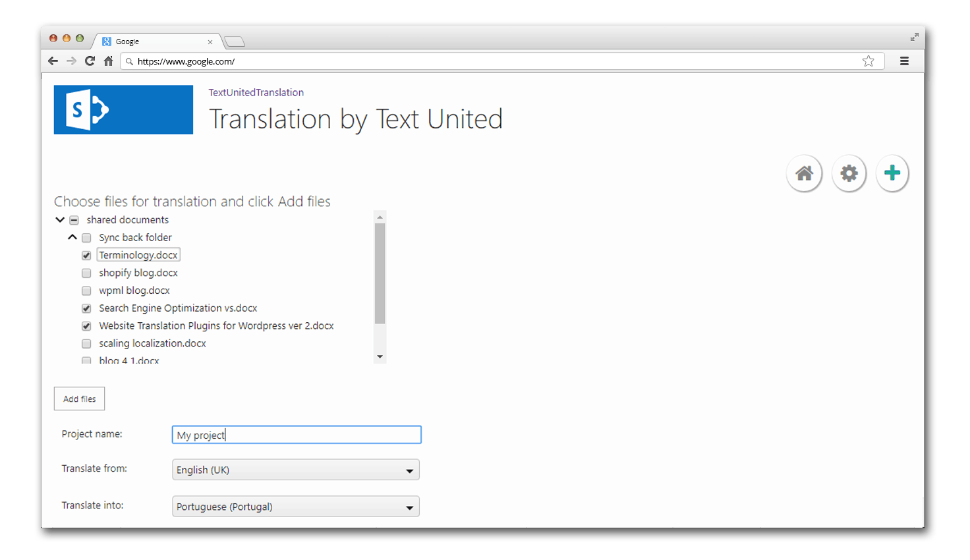970x560 pixels.
Task: Click the browser forward arrow
Action: [x=71, y=61]
